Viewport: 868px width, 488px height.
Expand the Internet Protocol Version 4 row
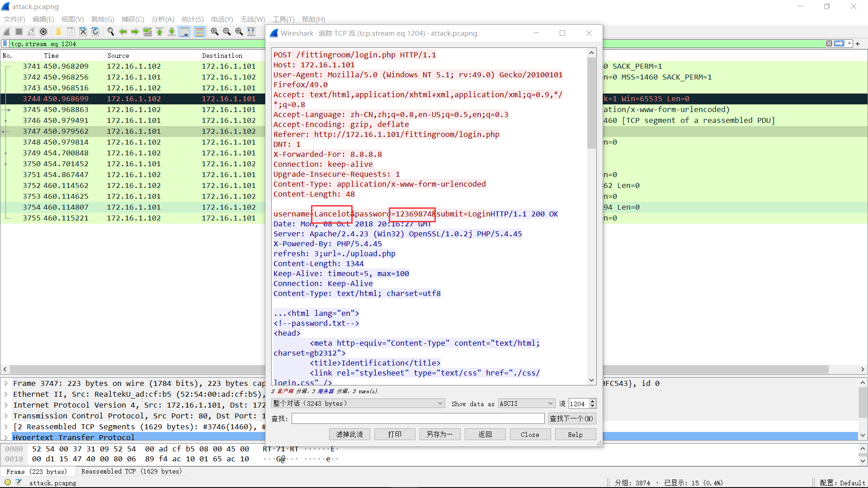6,405
